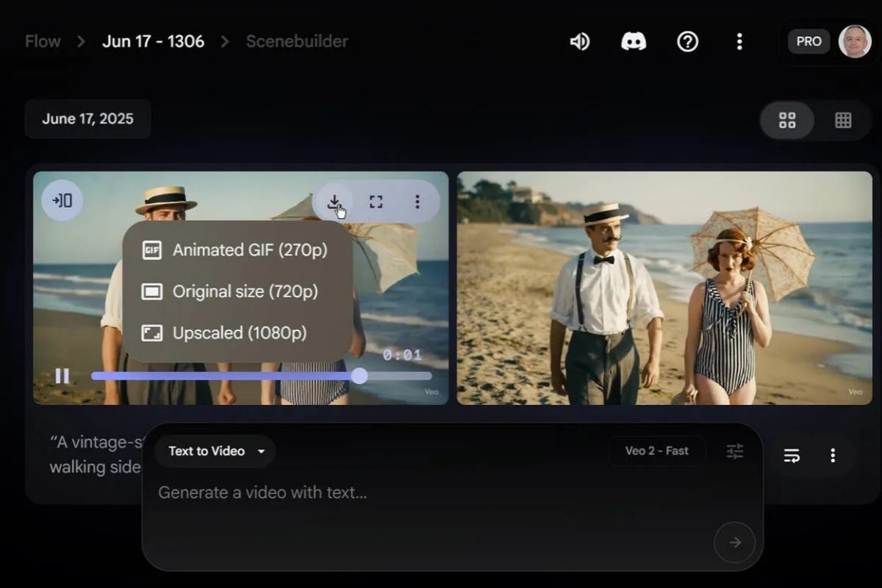The image size is (882, 588).
Task: Download as Animated GIF (270p)
Action: coord(237,250)
